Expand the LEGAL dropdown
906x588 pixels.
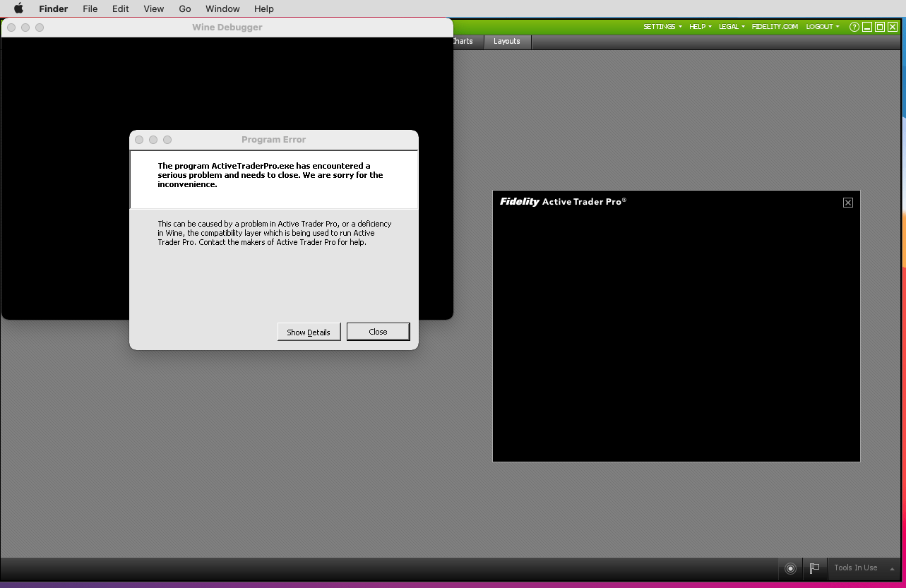732,27
